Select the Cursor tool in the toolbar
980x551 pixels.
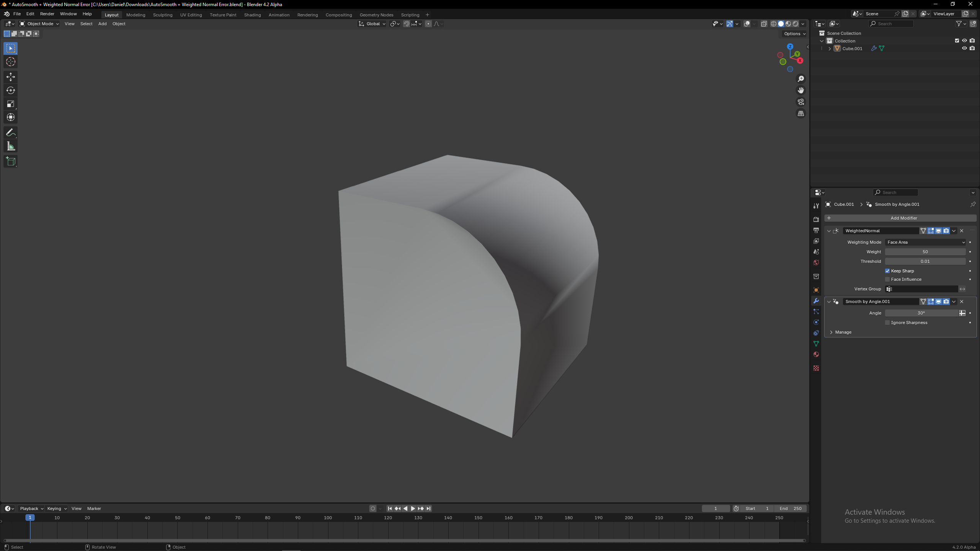coord(11,62)
